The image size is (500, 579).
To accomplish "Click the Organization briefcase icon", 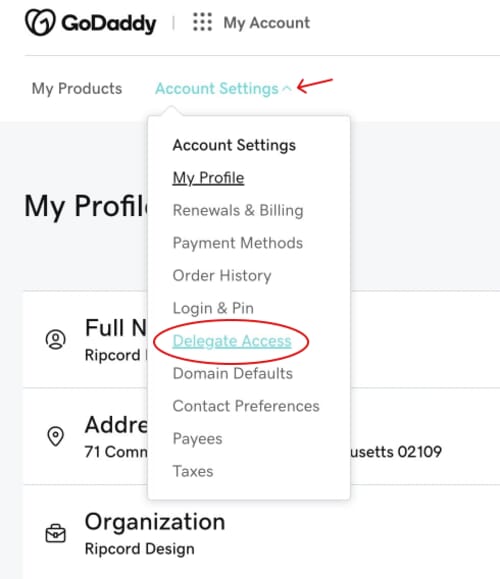I will tap(56, 533).
